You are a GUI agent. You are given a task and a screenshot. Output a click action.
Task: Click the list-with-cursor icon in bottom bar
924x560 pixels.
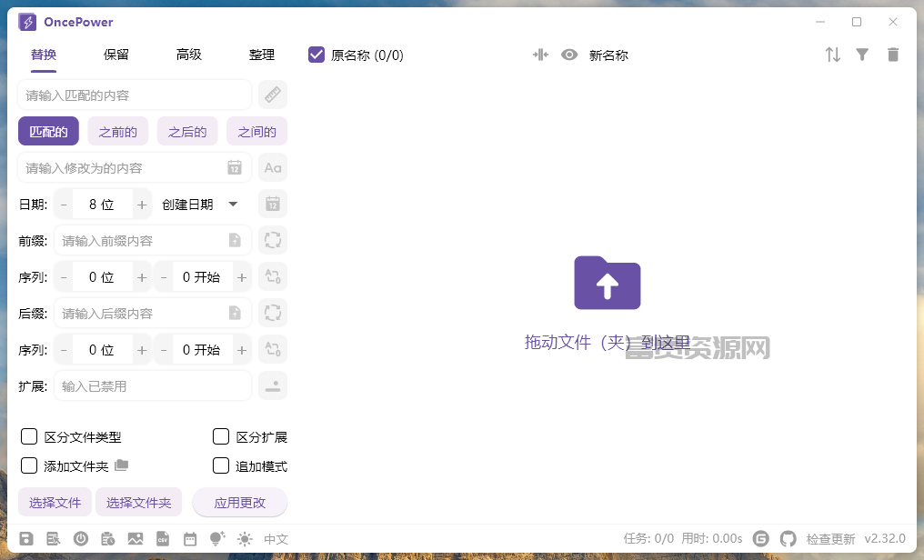tap(54, 539)
